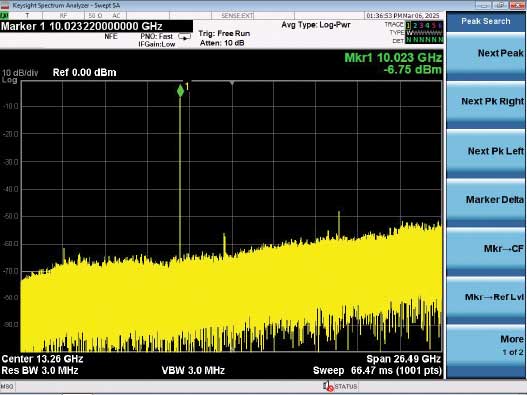Select Trace 4 indicator

coord(427,25)
